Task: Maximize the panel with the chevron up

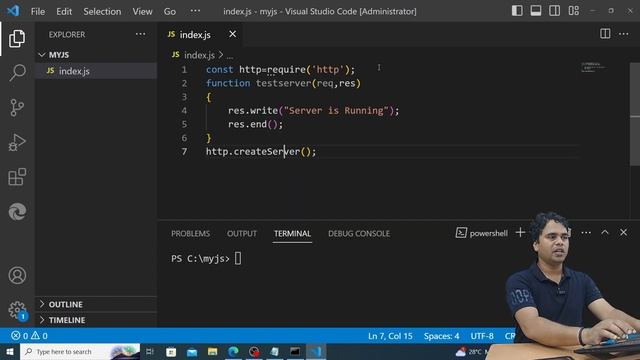Action: 605,232
